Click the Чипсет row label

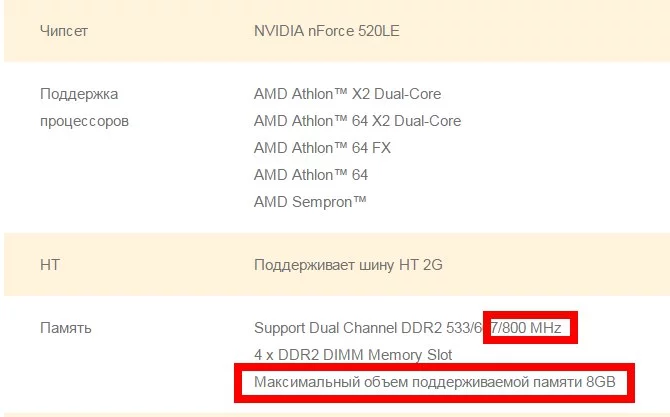(64, 31)
